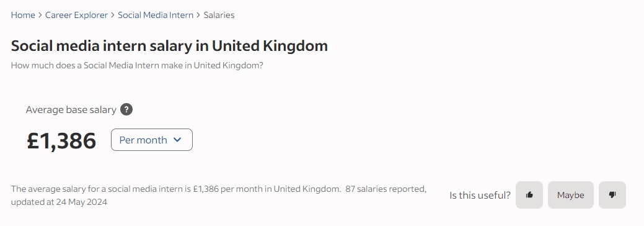Screen dimensions: 644x226
Task: Open the Career Explorer breadcrumb link
Action: tap(76, 16)
